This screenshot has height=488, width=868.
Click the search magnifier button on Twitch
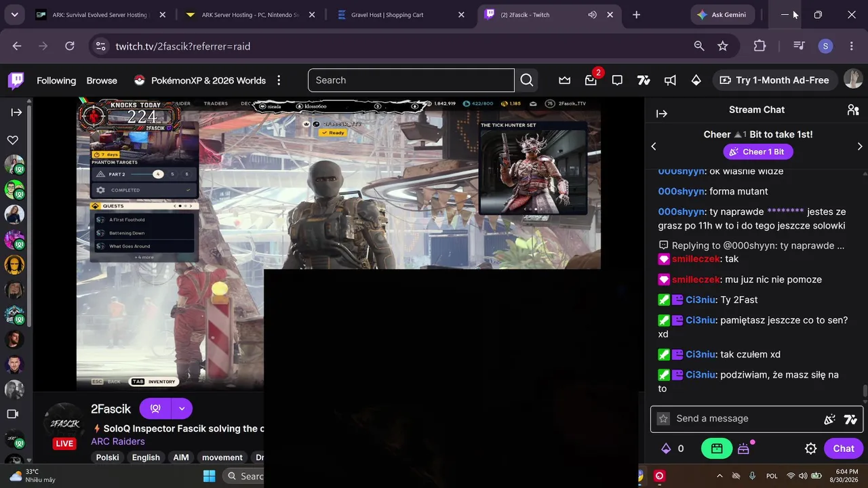tap(527, 80)
